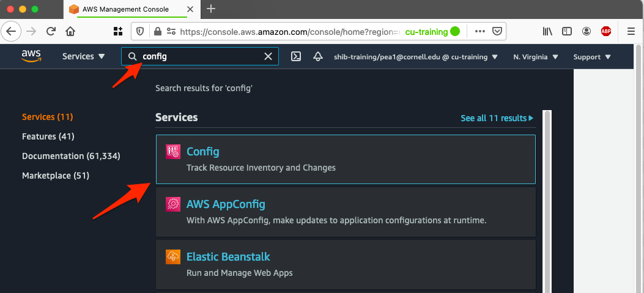Click the tracking protection shield icon
The height and width of the screenshot is (293, 644).
[x=140, y=31]
